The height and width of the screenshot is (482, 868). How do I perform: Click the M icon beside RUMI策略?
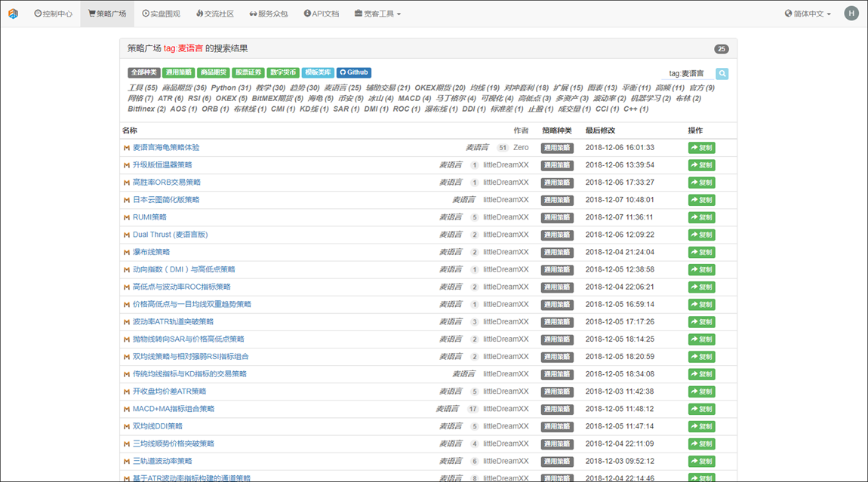[127, 217]
